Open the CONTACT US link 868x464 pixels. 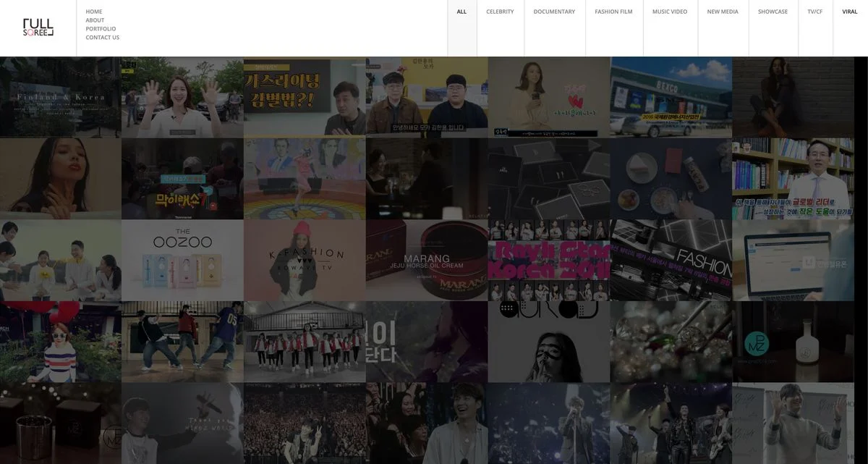coord(103,38)
